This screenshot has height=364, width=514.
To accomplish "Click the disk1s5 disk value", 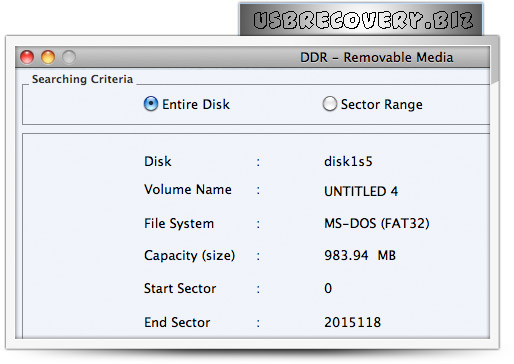I will tap(348, 162).
